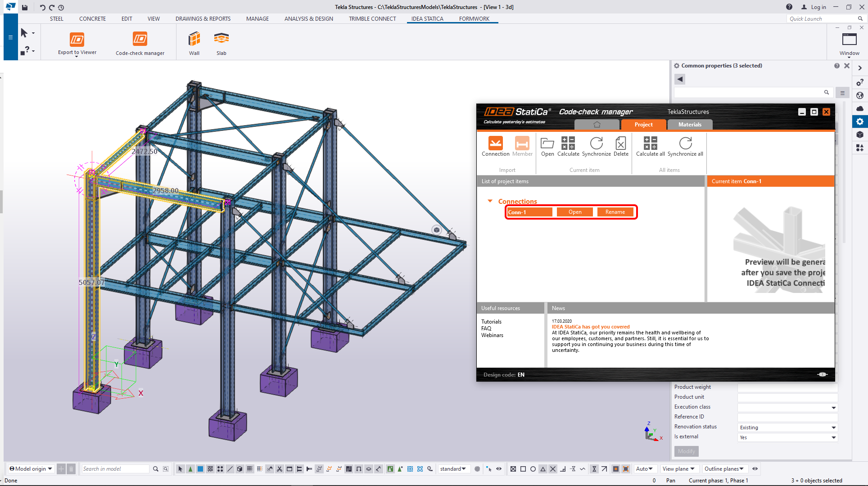This screenshot has height=486, width=868.
Task: Expand the Model origin dropdown
Action: (31, 469)
